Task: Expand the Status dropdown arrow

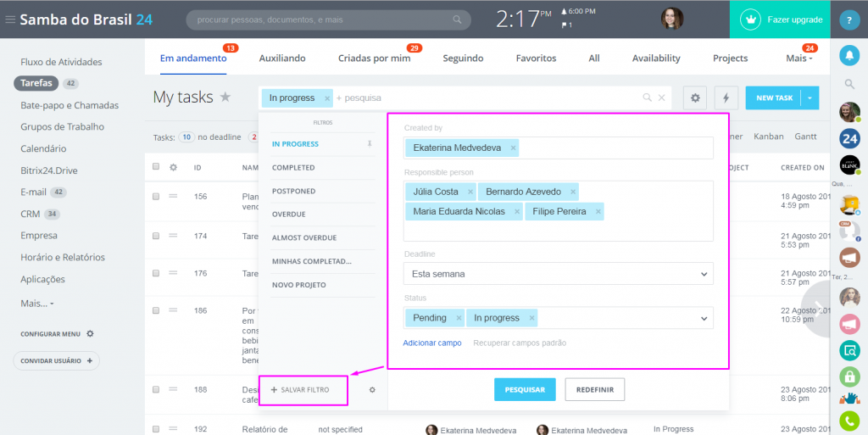Action: click(x=704, y=319)
